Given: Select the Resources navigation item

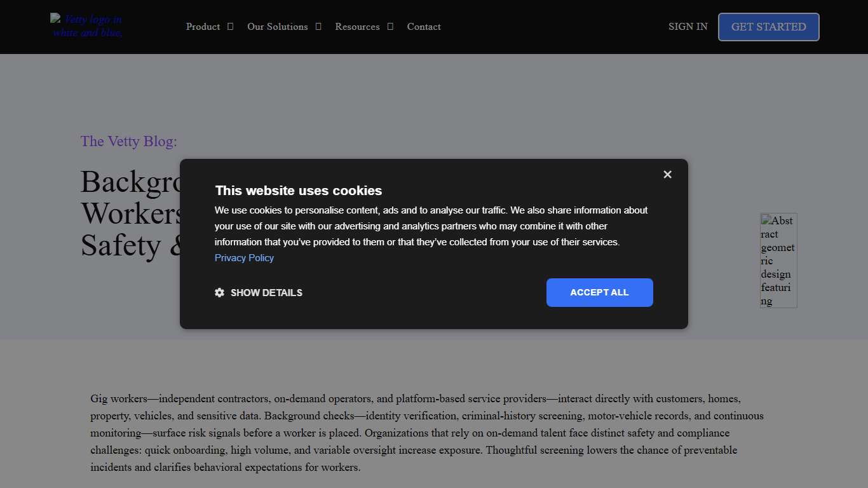Looking at the screenshot, I should [357, 27].
